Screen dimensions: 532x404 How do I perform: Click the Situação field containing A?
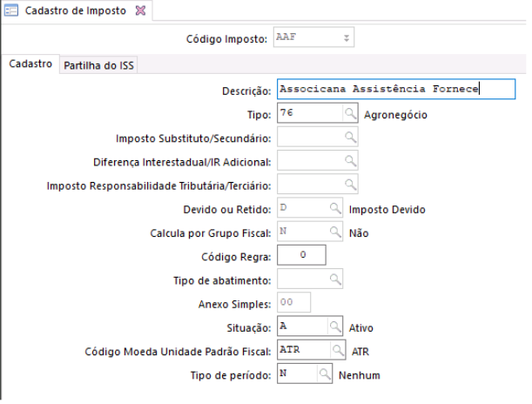(301, 327)
